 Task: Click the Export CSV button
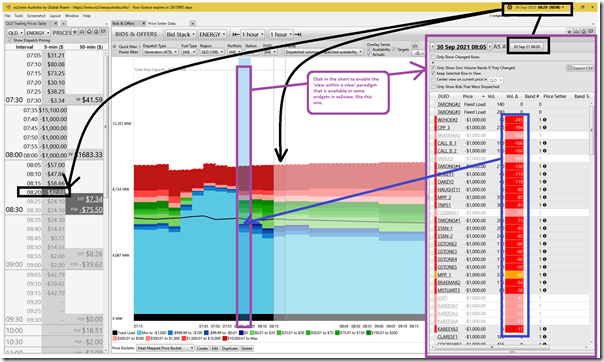(580, 68)
